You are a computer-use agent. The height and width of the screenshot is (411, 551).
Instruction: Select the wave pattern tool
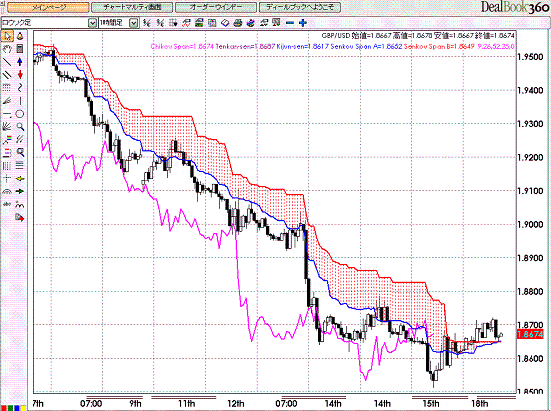20,204
